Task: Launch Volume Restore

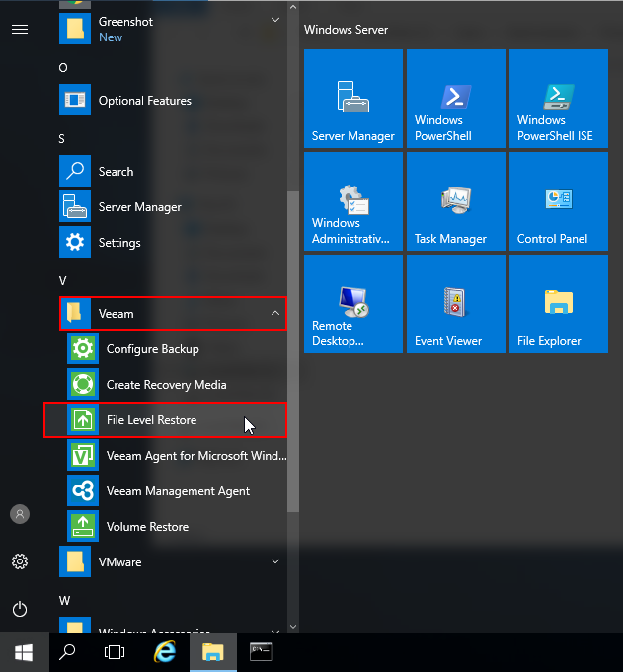Action: point(147,527)
